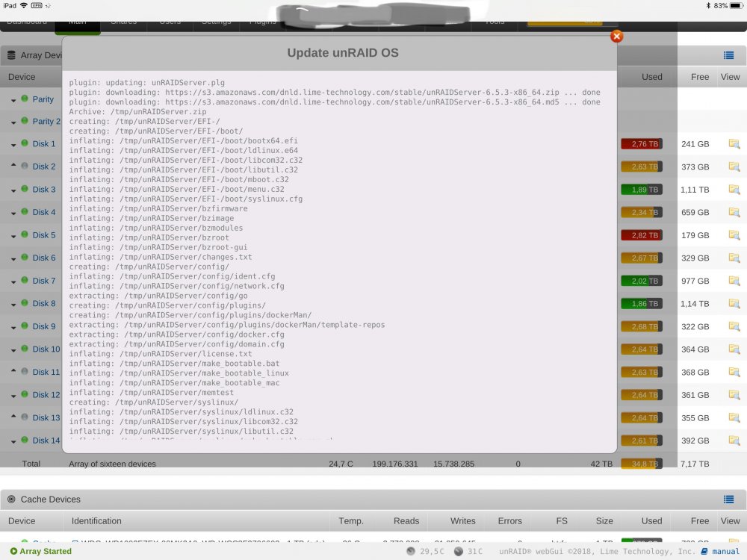Viewport: 747px width, 560px height.
Task: Click the Device column header in Cache Devices
Action: coord(22,521)
